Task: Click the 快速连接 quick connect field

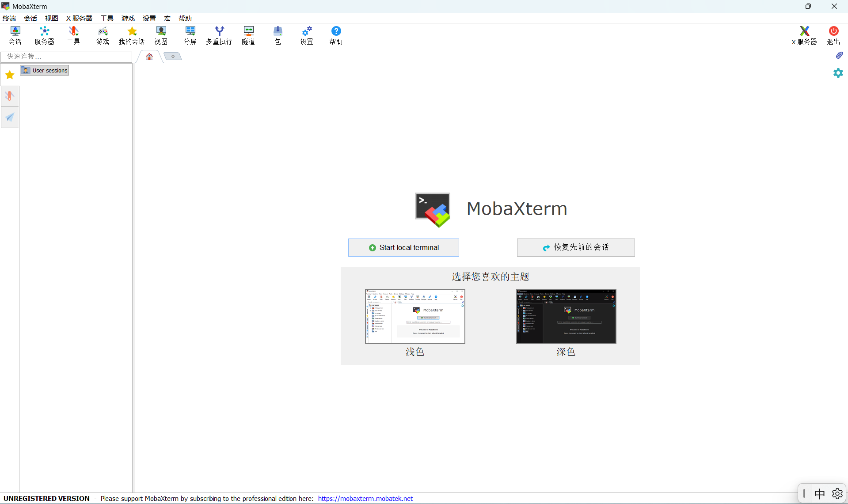Action: [x=66, y=57]
